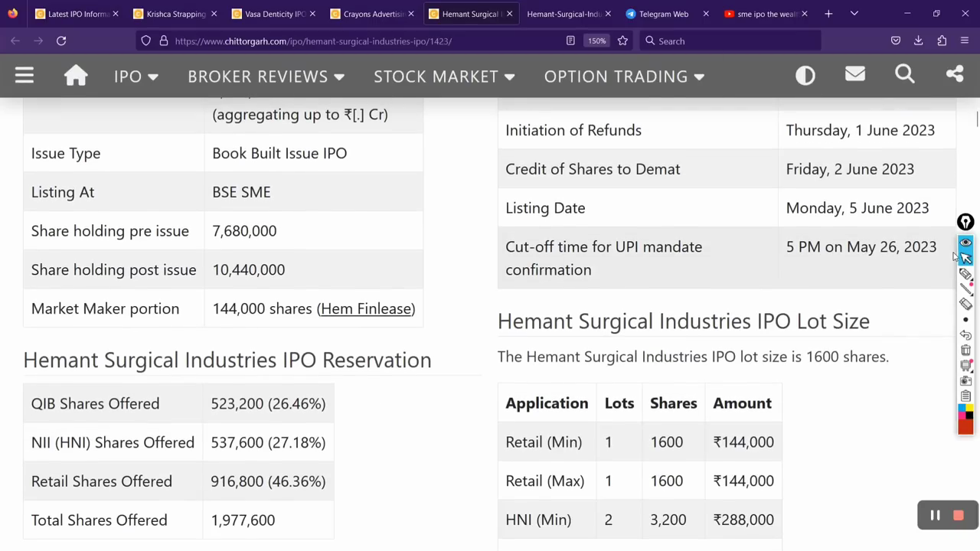The height and width of the screenshot is (551, 980).
Task: Toggle dark mode contrast icon
Action: point(805,75)
